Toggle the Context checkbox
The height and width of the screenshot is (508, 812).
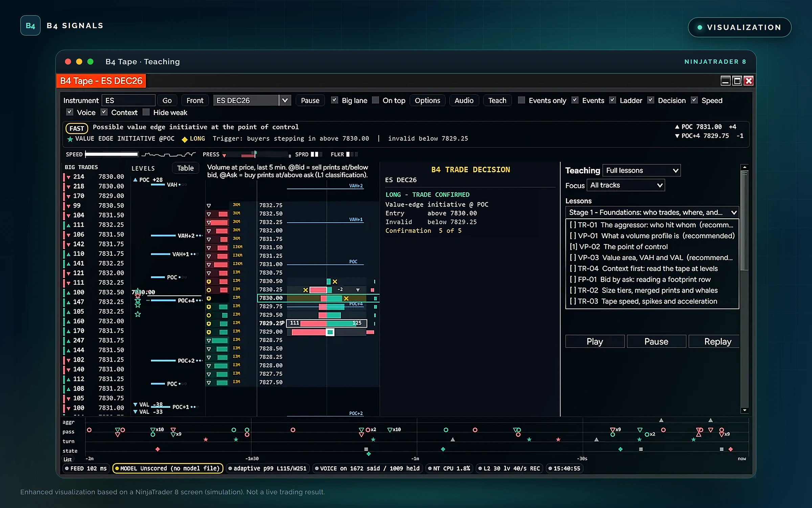[104, 112]
